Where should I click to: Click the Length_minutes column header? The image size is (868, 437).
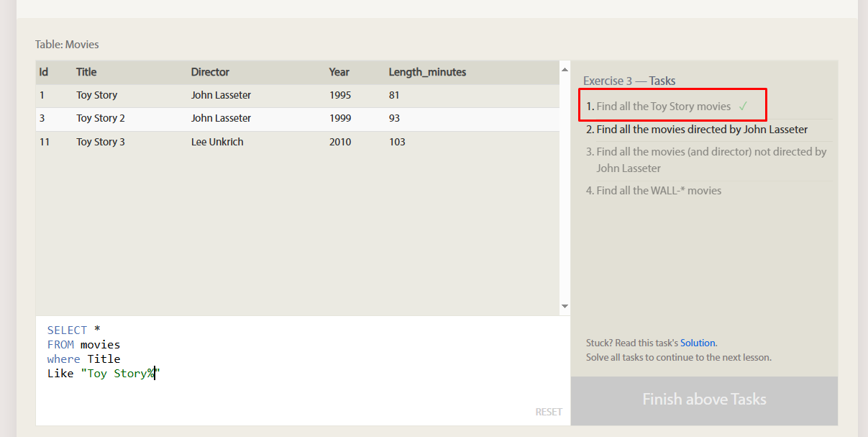click(x=427, y=72)
